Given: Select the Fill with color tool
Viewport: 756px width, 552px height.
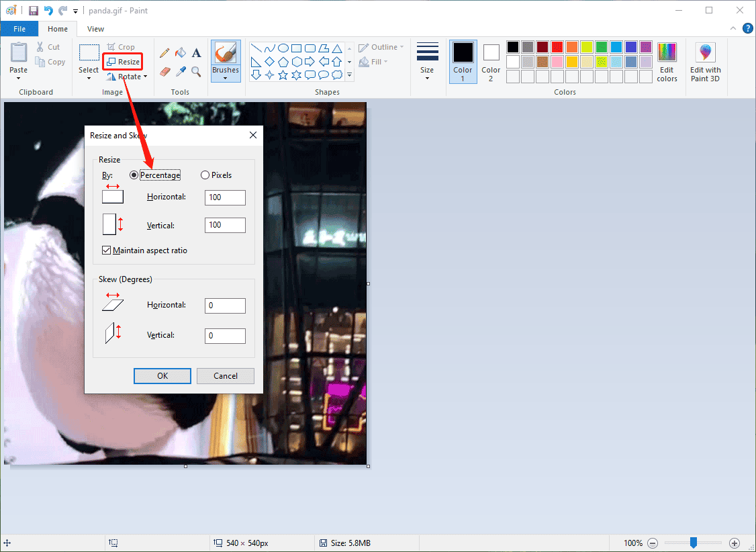Looking at the screenshot, I should pyautogui.click(x=180, y=53).
